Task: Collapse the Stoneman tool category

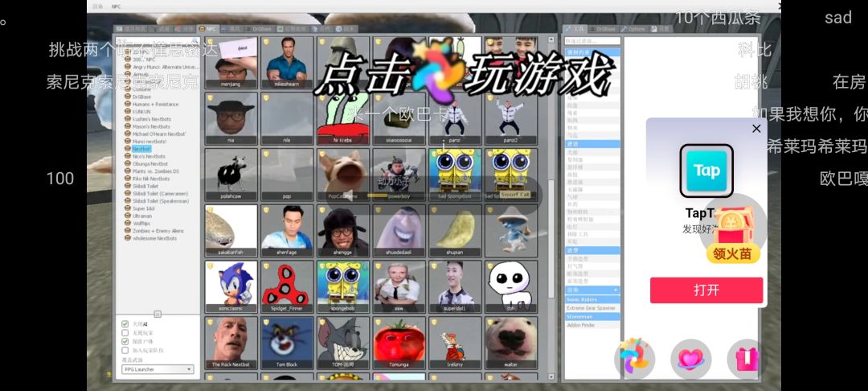Action: (x=592, y=316)
